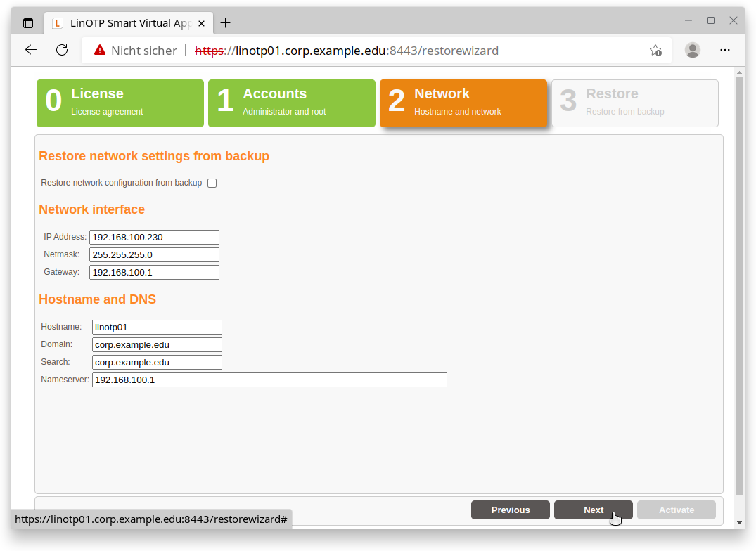Go to the Accounts wizard step

coord(291,103)
